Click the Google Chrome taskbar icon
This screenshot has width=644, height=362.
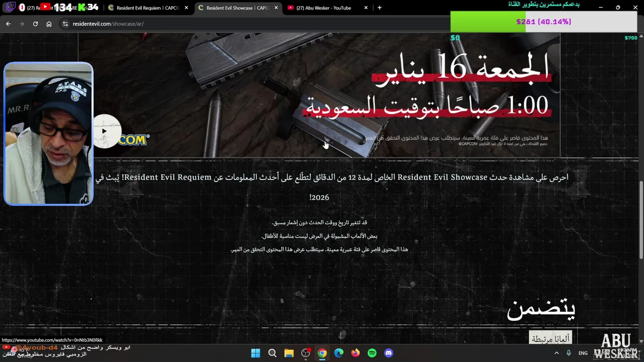(322, 353)
